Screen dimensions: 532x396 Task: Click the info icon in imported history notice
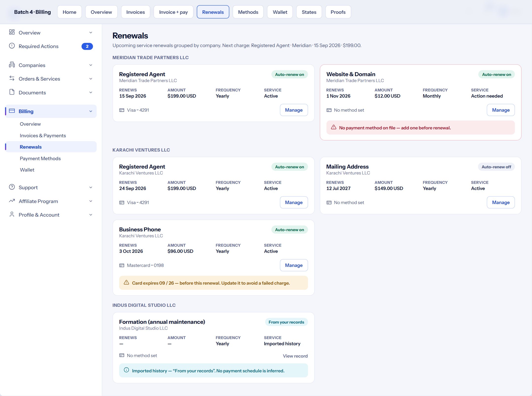click(126, 370)
